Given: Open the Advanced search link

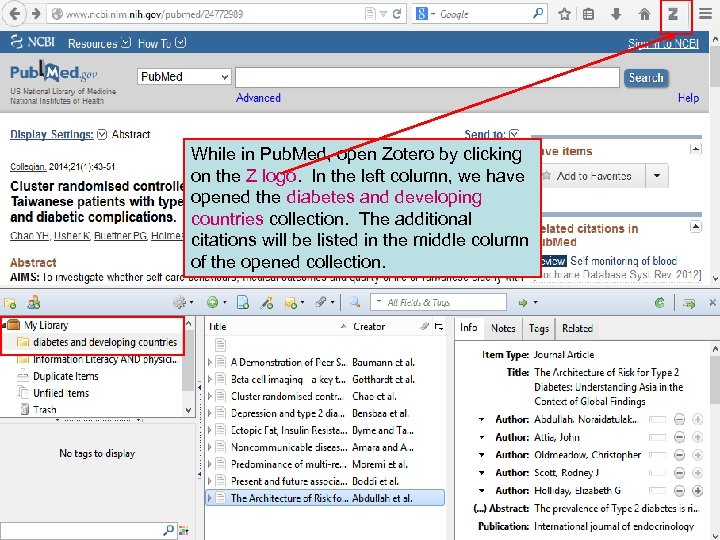Looking at the screenshot, I should 258,98.
